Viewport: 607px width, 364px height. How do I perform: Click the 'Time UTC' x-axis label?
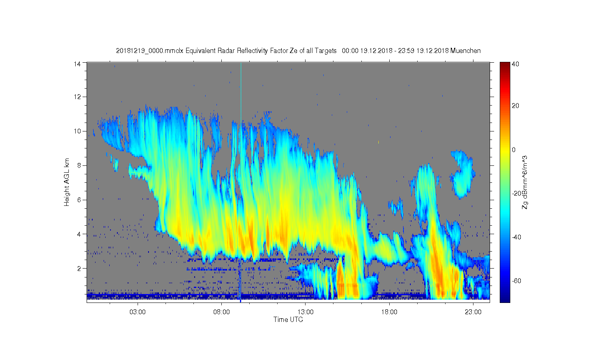coord(288,320)
